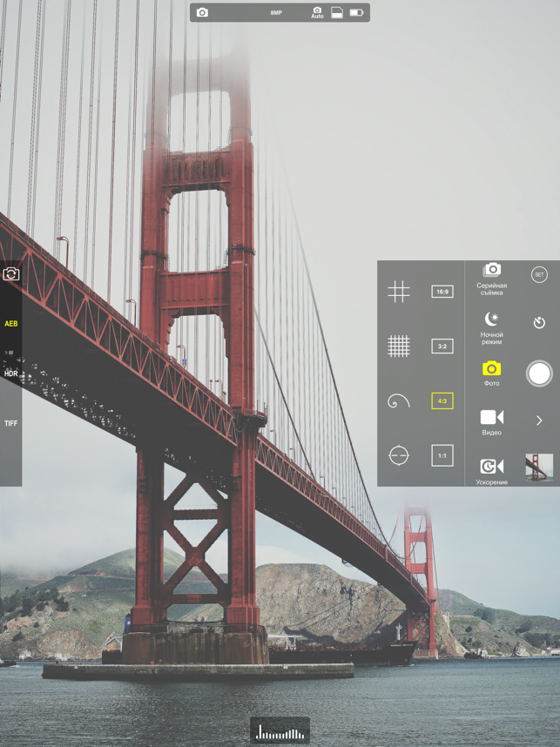Select the highlighted 4:3 aspect ratio
This screenshot has width=560, height=747.
pyautogui.click(x=442, y=401)
